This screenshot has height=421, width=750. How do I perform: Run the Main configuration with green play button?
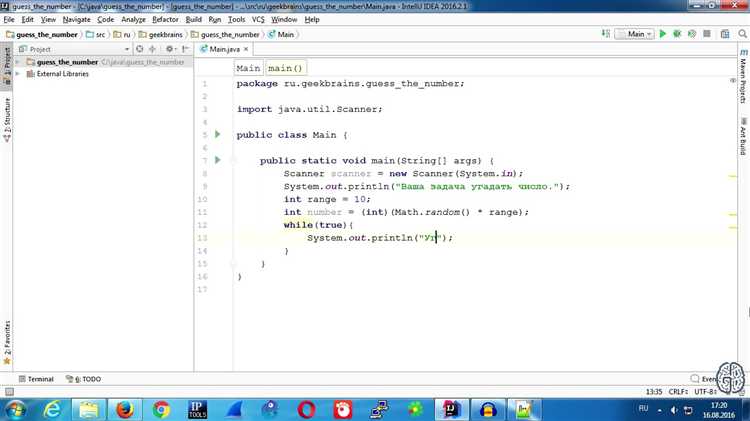[662, 34]
